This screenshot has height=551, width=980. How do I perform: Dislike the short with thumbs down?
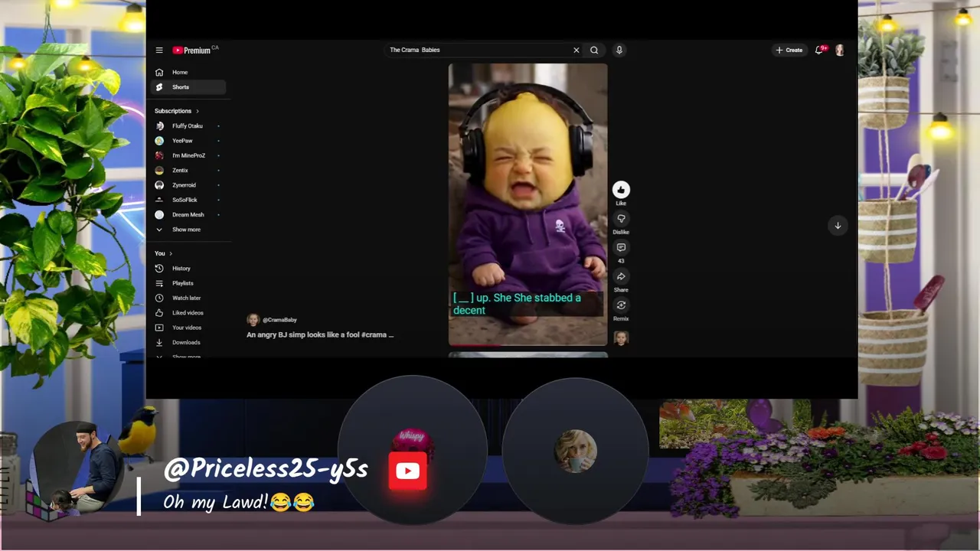tap(621, 219)
